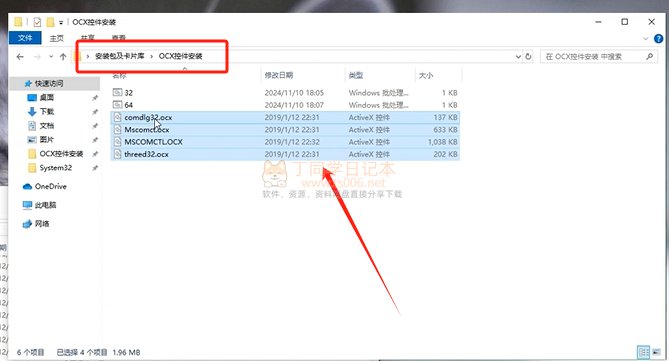Refresh the OCX控件安装 folder view

pyautogui.click(x=528, y=56)
